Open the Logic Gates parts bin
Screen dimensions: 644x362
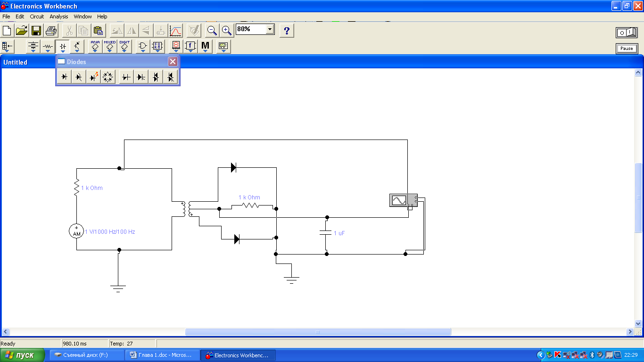pos(142,46)
